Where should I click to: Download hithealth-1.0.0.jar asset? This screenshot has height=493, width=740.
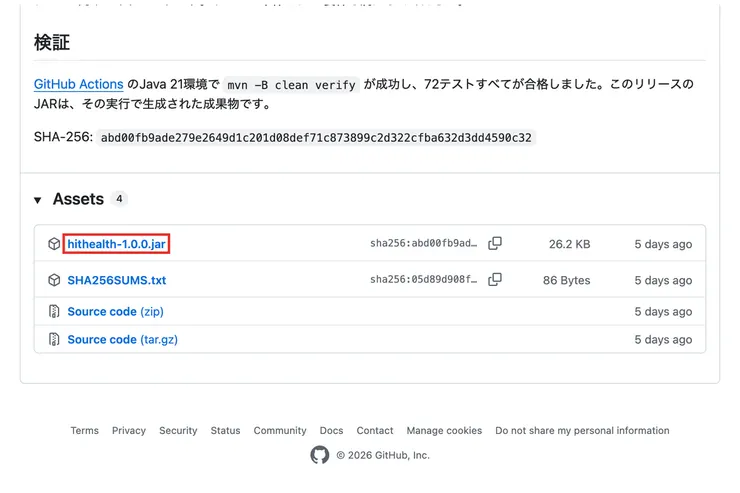point(117,244)
